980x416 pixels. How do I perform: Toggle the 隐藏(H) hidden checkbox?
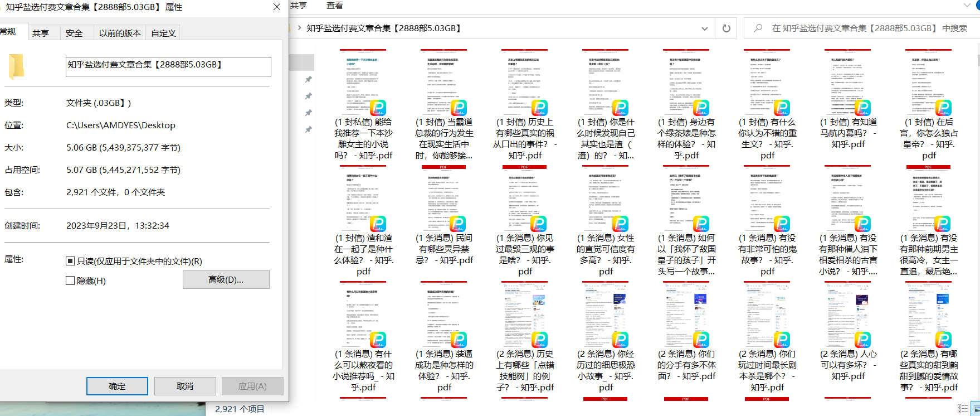[70, 280]
